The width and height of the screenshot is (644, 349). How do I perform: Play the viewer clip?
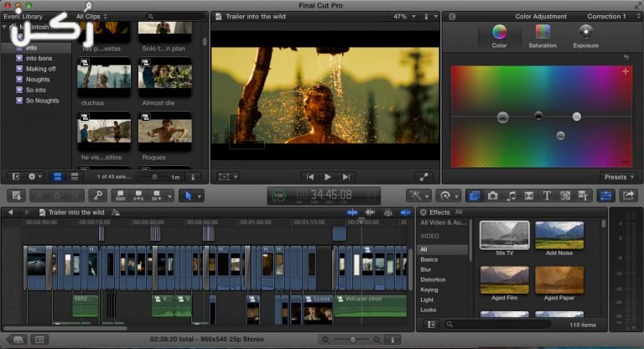click(328, 177)
